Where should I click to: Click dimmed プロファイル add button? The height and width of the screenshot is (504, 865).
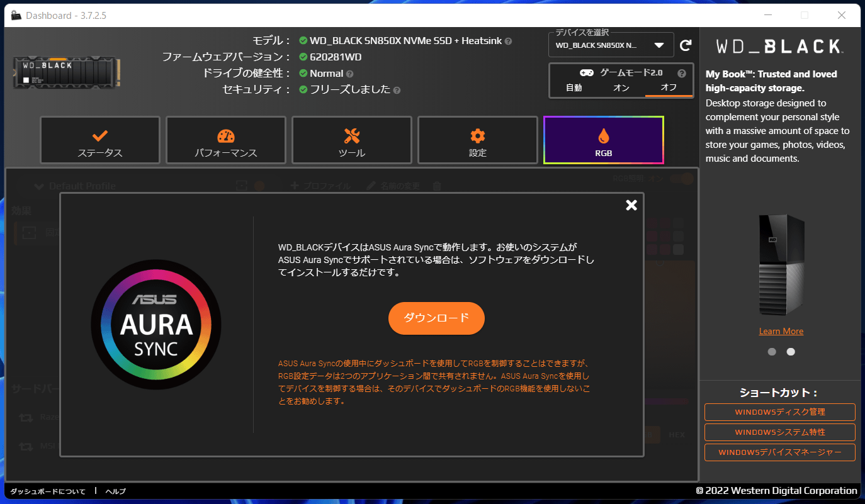coord(320,186)
